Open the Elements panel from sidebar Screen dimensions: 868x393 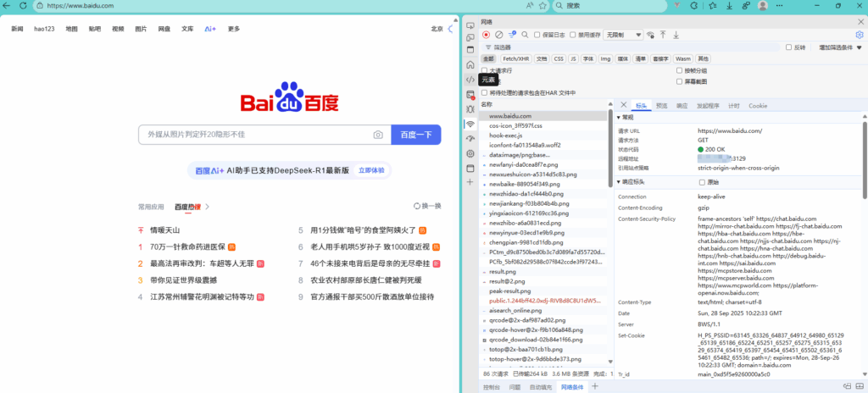(470, 79)
